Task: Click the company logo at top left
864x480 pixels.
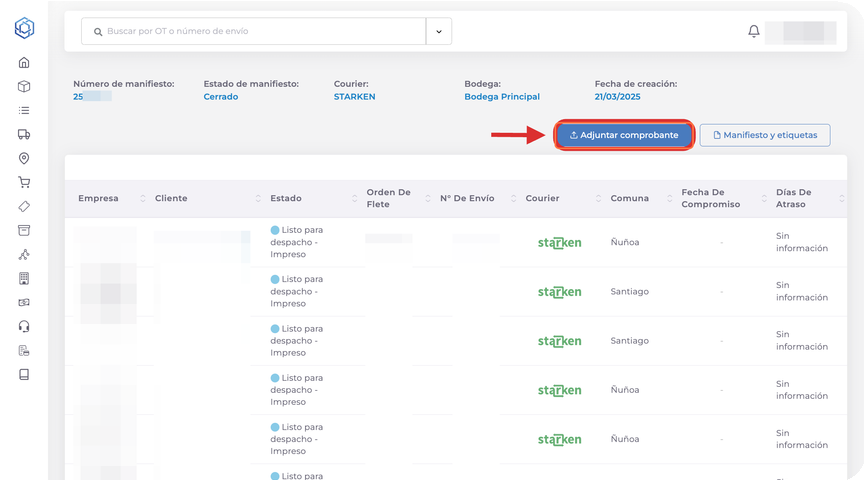Action: coord(24,27)
